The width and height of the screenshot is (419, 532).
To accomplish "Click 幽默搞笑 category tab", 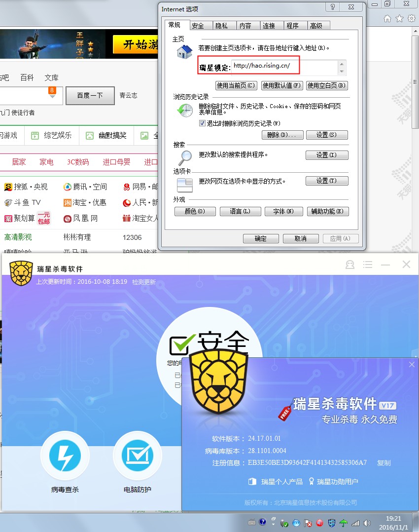I will [106, 136].
